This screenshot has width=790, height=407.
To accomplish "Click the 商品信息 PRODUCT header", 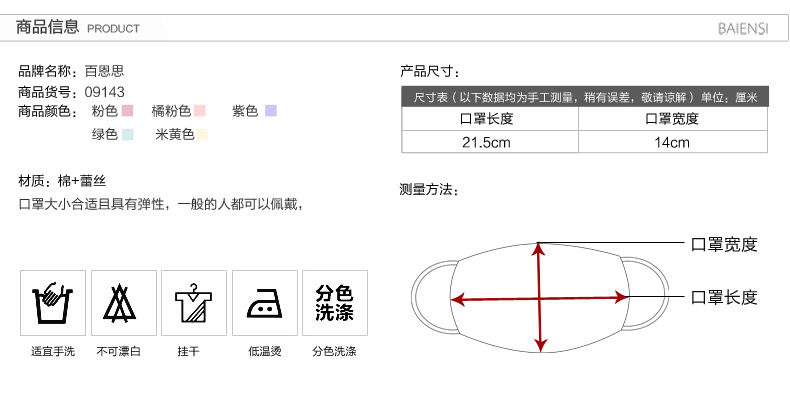I will 78,27.
